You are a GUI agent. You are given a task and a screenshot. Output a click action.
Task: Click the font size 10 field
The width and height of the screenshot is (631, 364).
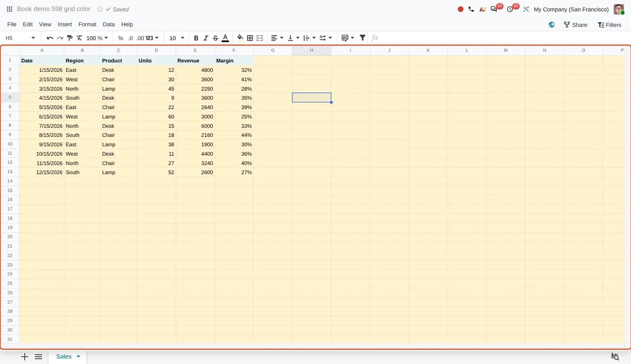(x=173, y=38)
